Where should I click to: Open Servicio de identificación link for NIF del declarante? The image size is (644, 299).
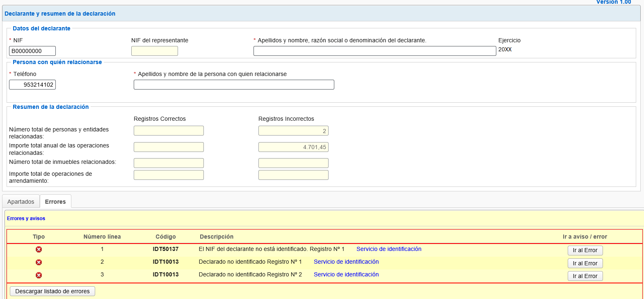tap(389, 249)
